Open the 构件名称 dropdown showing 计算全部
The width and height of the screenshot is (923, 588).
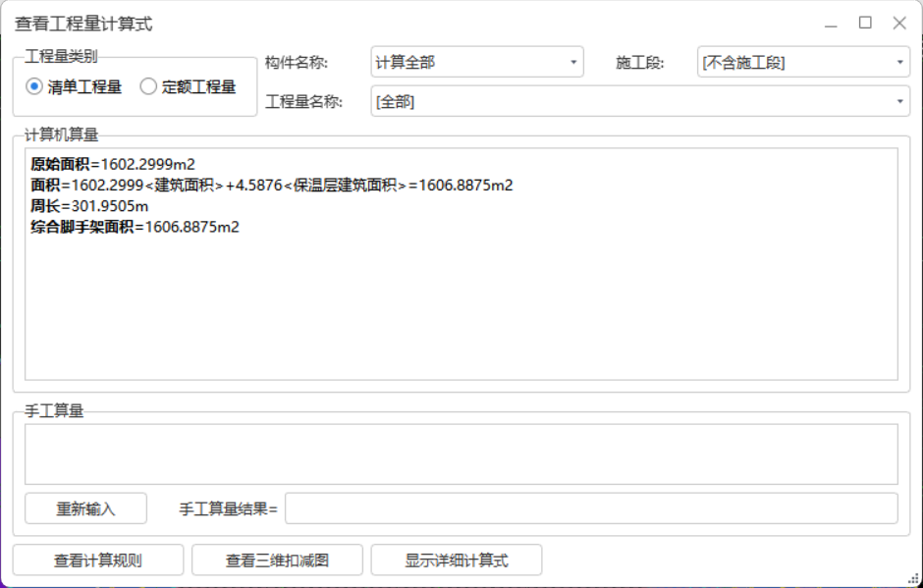click(x=477, y=62)
